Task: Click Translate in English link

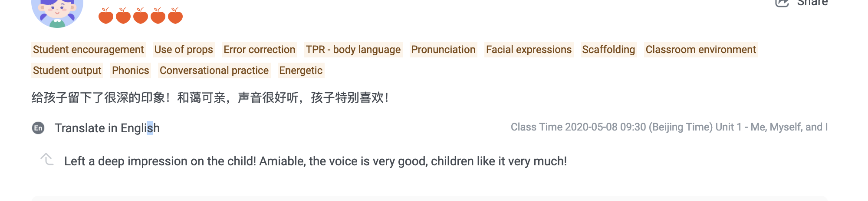Action: [107, 128]
